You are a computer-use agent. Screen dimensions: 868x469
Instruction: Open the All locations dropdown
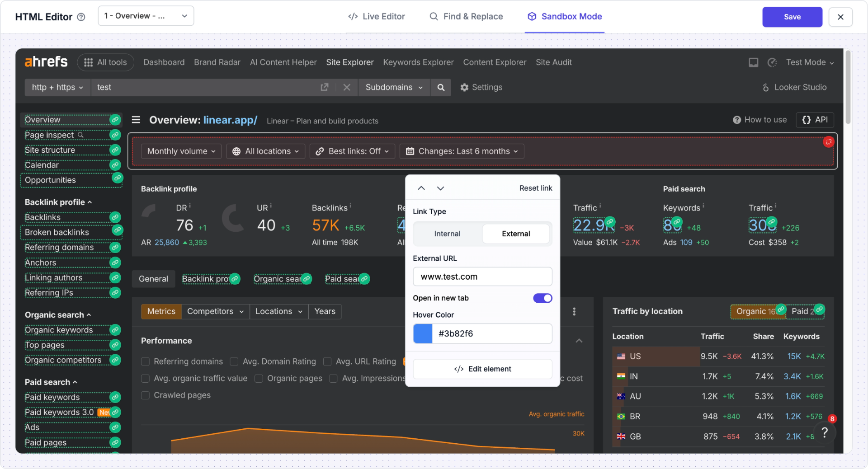(x=266, y=151)
